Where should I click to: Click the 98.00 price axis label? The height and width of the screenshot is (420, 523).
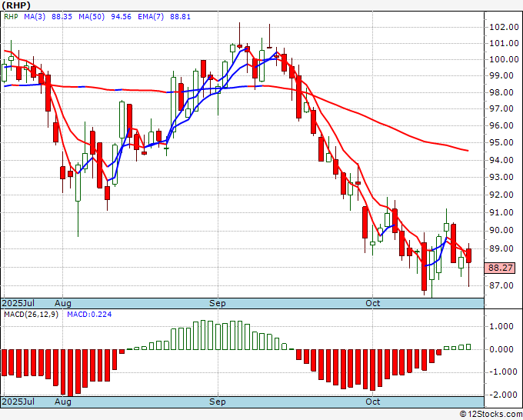click(501, 92)
